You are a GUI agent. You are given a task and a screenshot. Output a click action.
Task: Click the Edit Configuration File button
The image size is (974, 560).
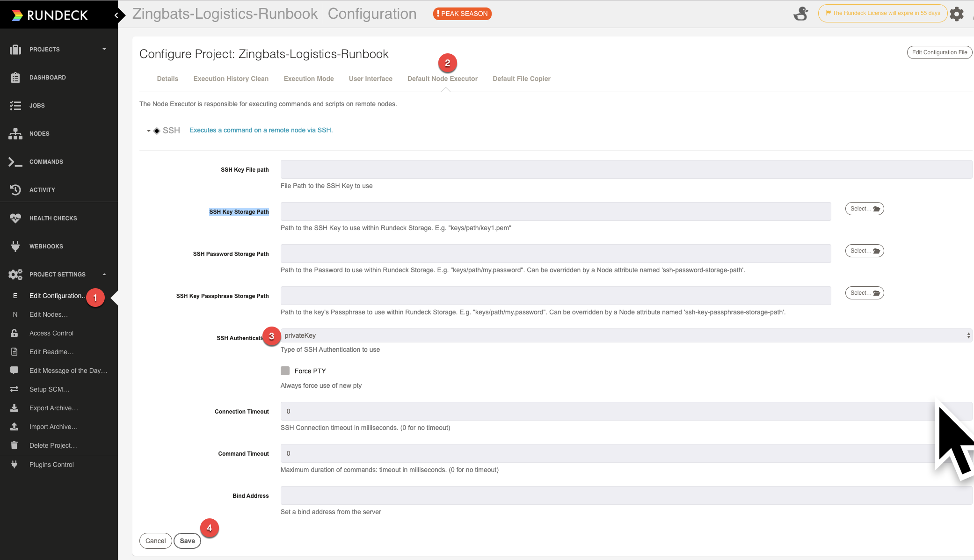(x=939, y=52)
